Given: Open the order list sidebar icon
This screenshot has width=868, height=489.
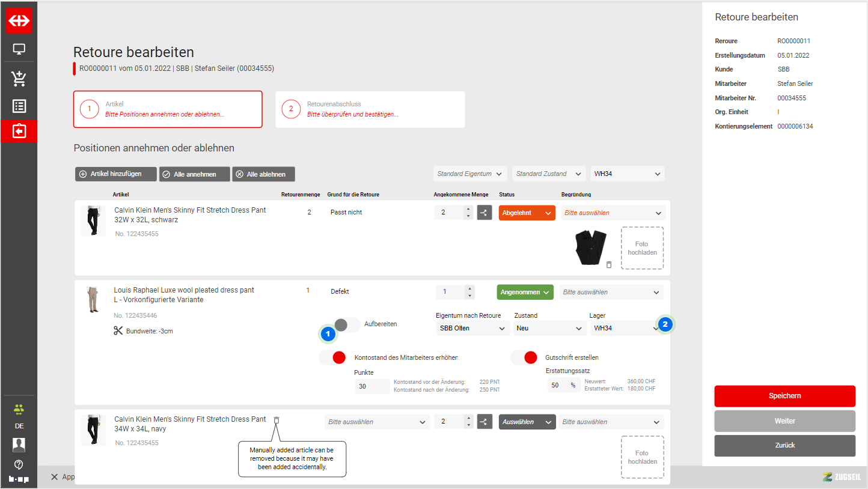Looking at the screenshot, I should click(x=19, y=106).
